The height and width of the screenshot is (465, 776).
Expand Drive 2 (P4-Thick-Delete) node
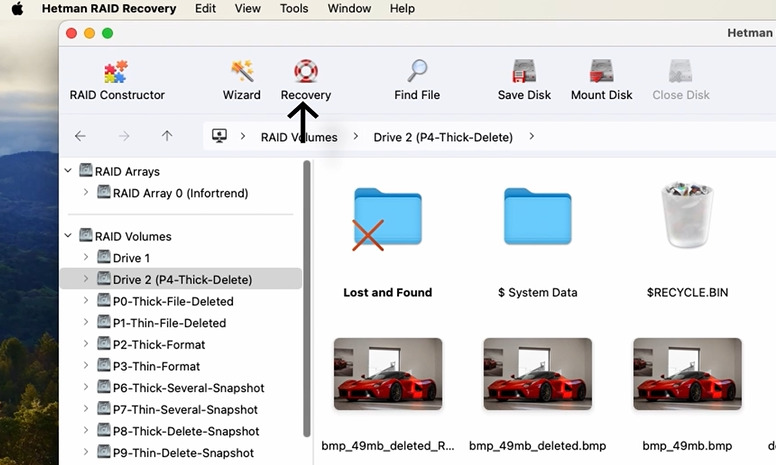pos(86,279)
